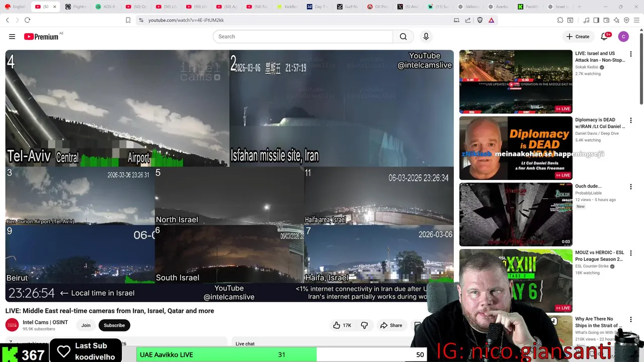
Task: Open Leo AI sparkle icon
Action: pos(616,20)
